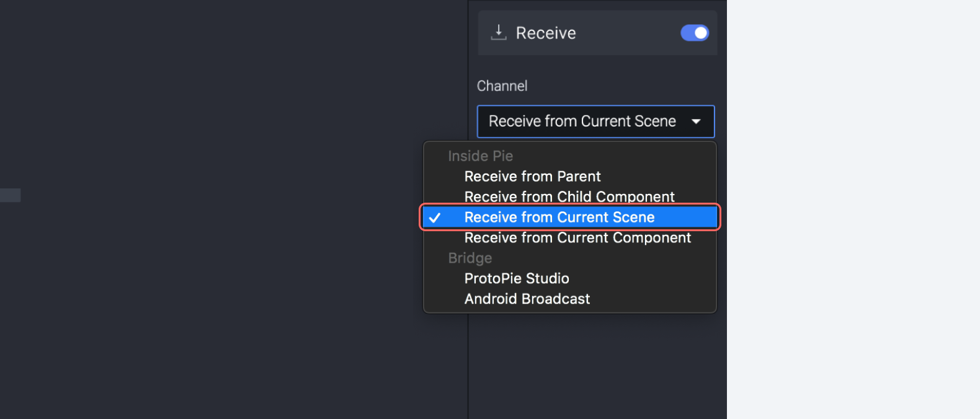Click the Channel label
The width and height of the screenshot is (980, 419).
click(502, 86)
